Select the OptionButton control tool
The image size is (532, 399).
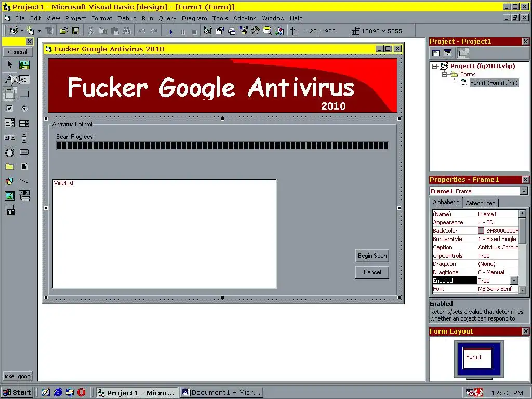pos(24,109)
